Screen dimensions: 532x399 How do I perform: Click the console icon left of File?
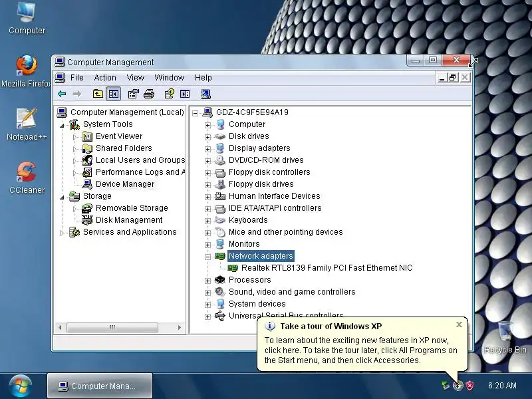pyautogui.click(x=60, y=78)
